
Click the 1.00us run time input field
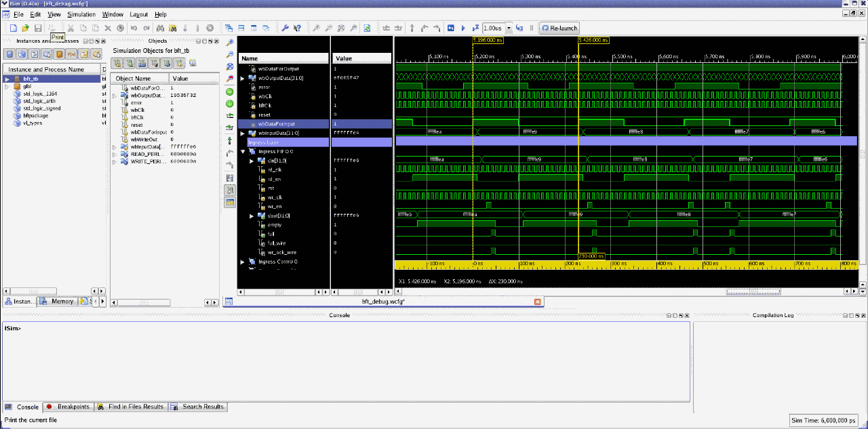(494, 28)
